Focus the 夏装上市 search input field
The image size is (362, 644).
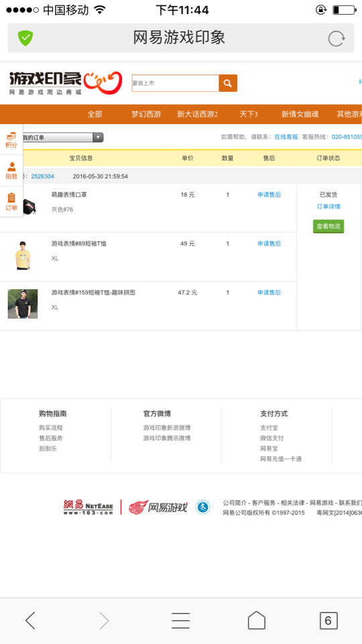point(175,83)
